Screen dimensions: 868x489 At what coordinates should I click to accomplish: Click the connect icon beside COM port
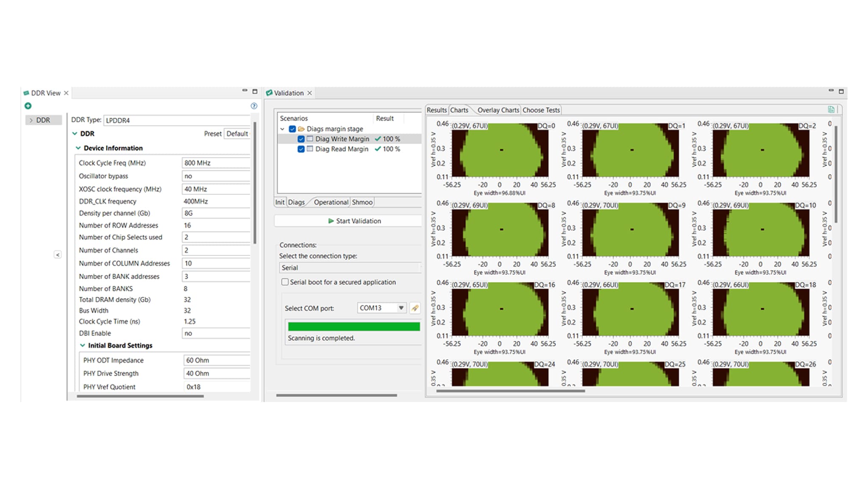[x=415, y=308]
